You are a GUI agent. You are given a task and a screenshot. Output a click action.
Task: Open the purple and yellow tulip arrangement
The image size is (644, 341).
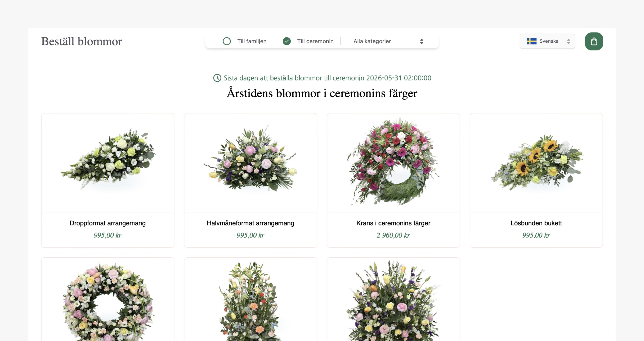(x=393, y=300)
